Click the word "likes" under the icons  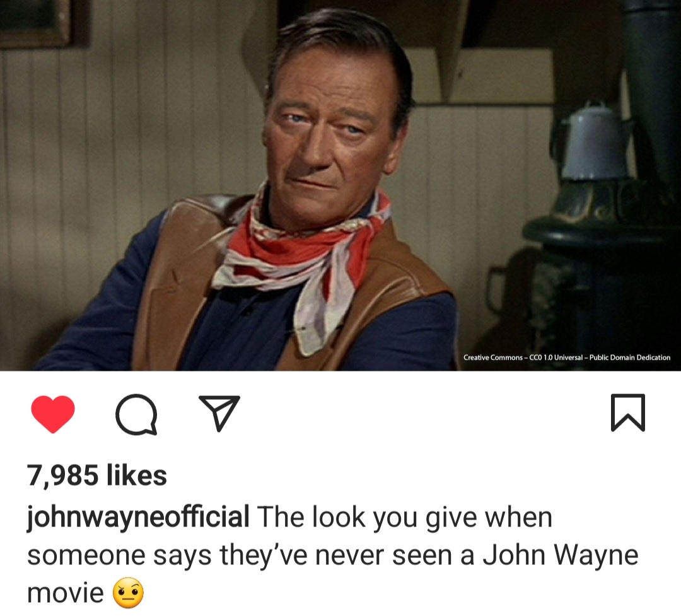[136, 475]
